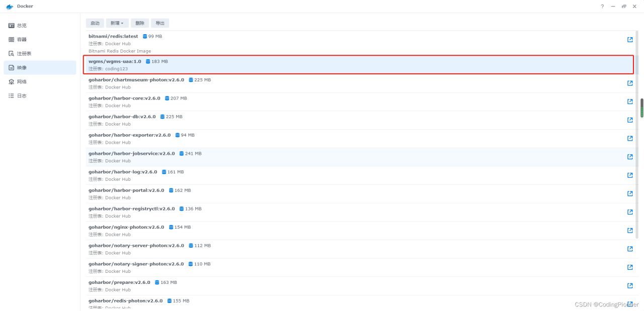
Task: Click the 183 MB size value
Action: point(160,61)
